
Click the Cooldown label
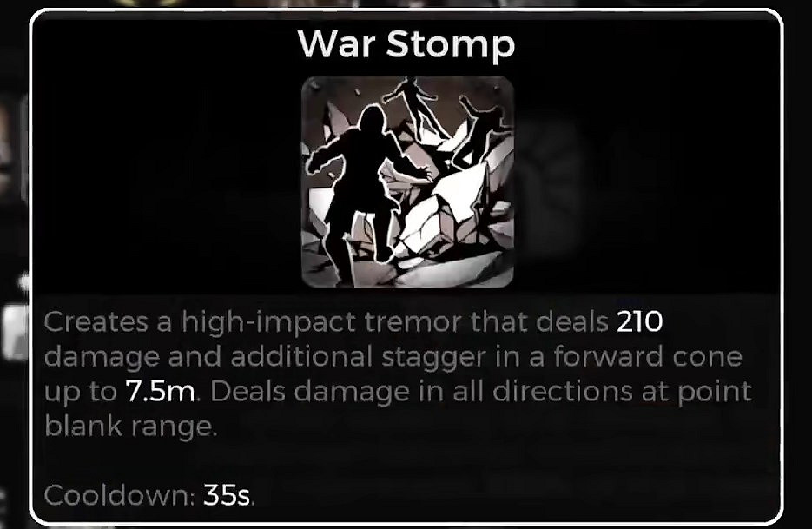tap(119, 495)
